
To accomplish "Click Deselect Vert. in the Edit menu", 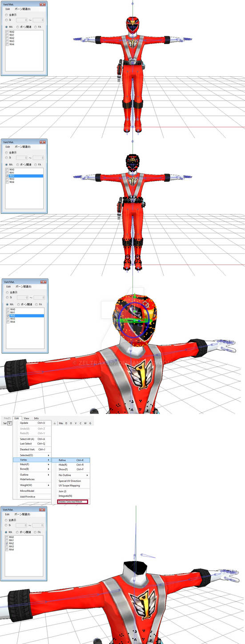I will (32, 450).
